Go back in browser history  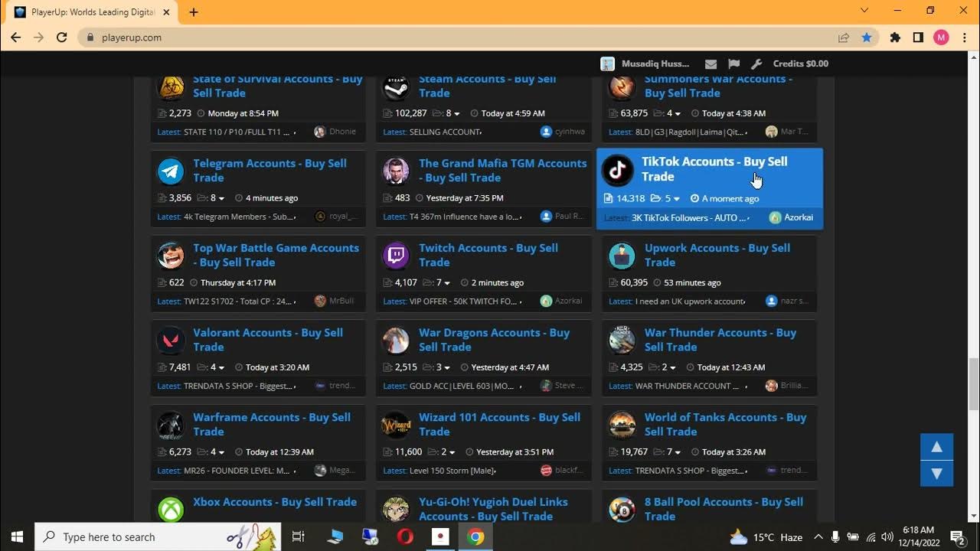coord(15,37)
